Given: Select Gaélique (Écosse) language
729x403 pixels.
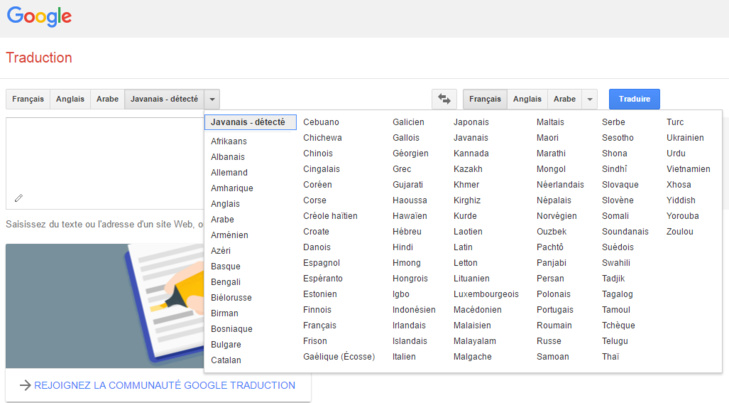Looking at the screenshot, I should point(339,357).
